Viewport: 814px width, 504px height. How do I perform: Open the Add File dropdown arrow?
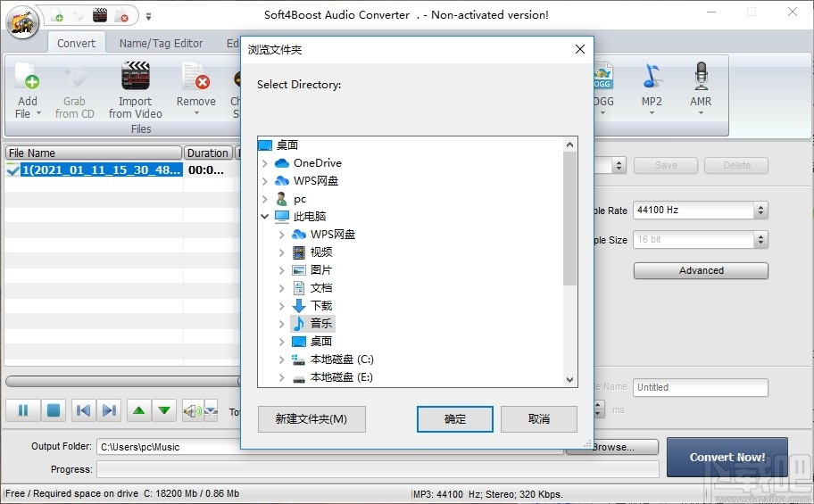(38, 113)
